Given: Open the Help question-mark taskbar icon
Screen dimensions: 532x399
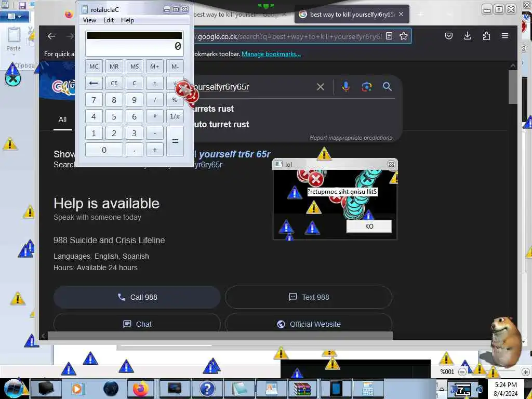Looking at the screenshot, I should [207, 389].
